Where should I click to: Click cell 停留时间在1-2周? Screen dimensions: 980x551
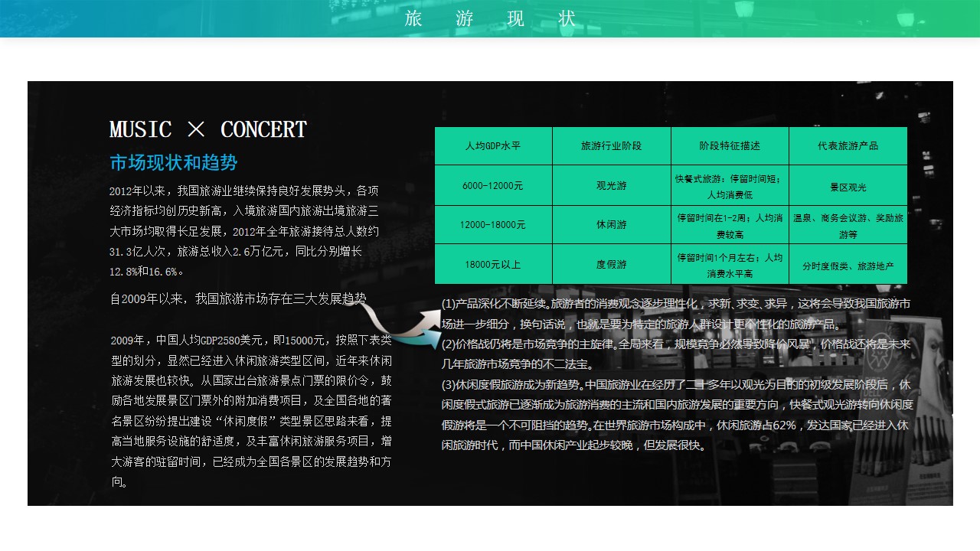[x=730, y=225]
